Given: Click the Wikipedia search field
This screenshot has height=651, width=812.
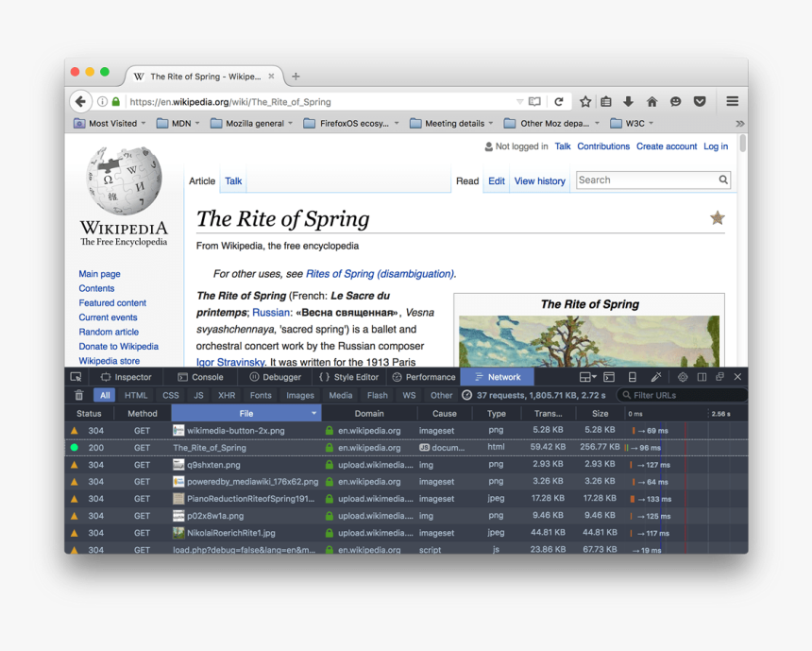Looking at the screenshot, I should (x=646, y=180).
